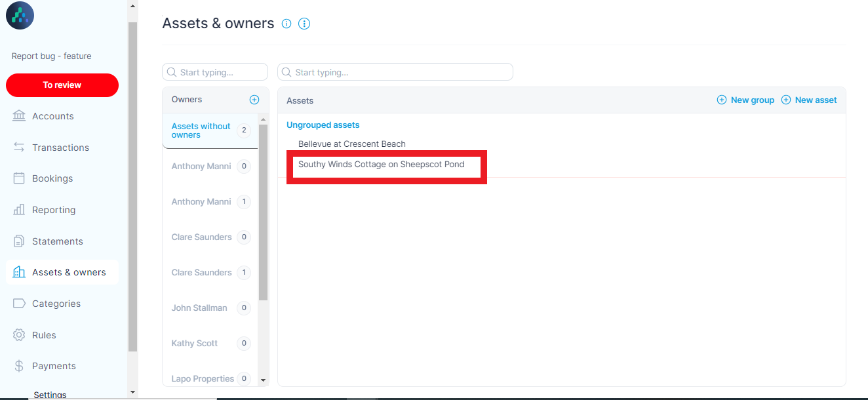The height and width of the screenshot is (400, 868).
Task: Click sidebar scroll up arrow
Action: (132, 7)
